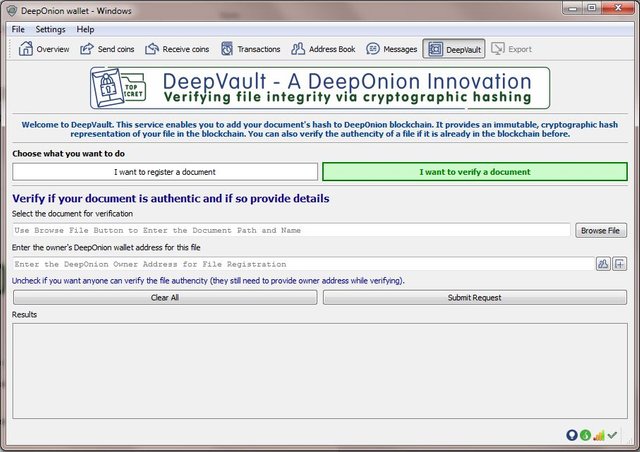
Task: Open the Receive coins page
Action: 177,49
